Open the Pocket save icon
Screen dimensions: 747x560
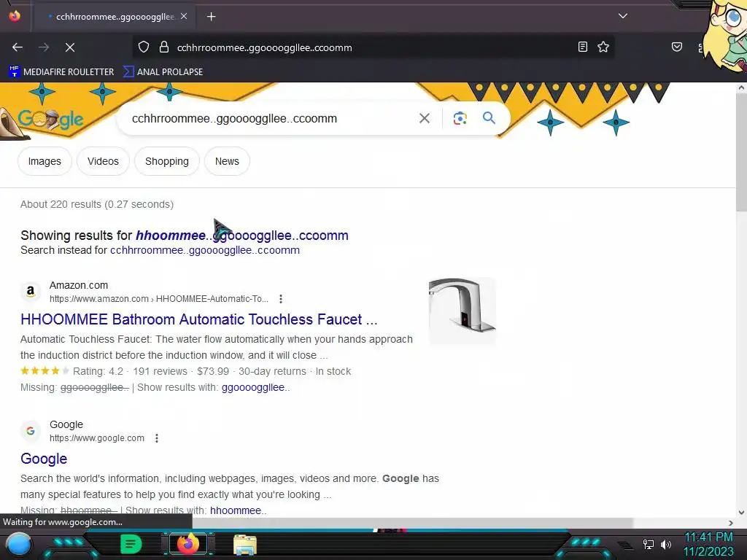click(x=676, y=47)
